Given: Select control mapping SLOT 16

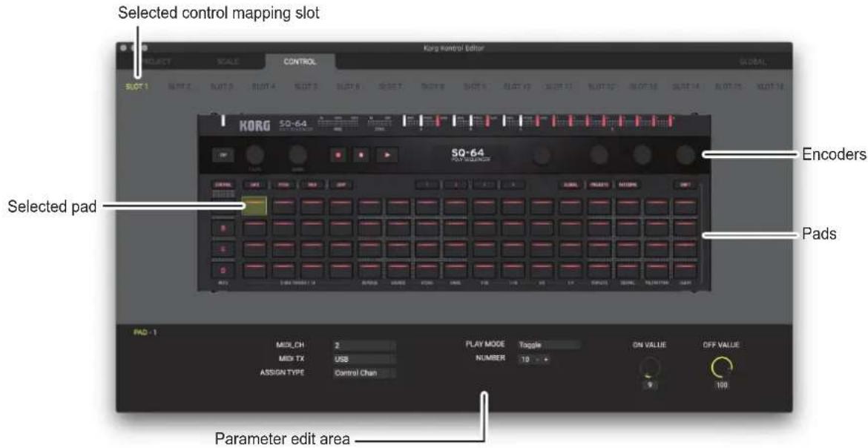Looking at the screenshot, I should [770, 87].
